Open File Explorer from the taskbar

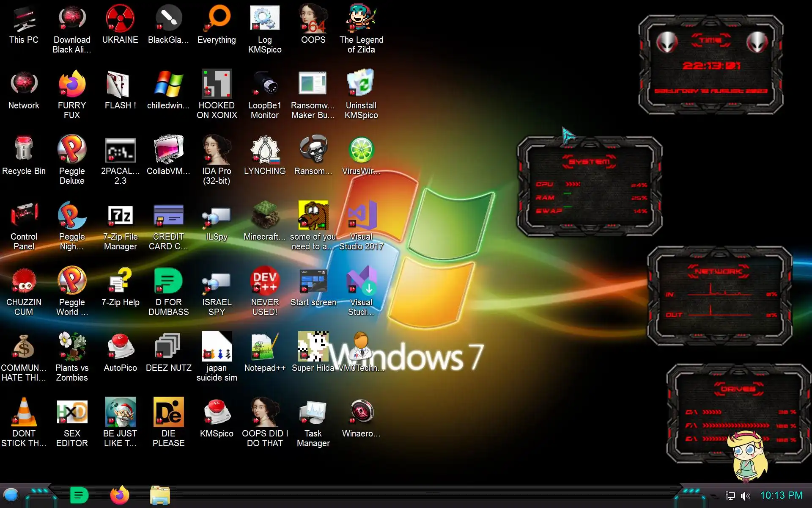(160, 495)
